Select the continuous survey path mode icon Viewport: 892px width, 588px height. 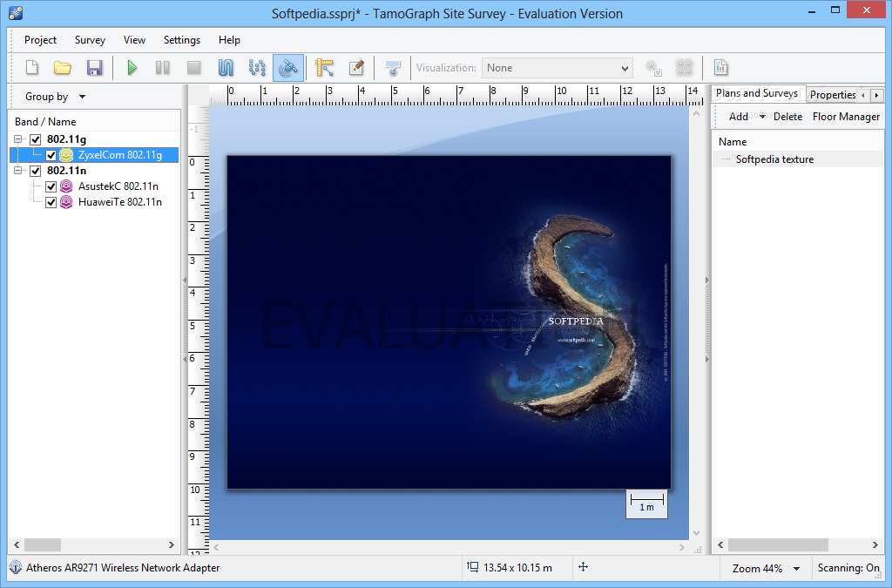(x=226, y=68)
